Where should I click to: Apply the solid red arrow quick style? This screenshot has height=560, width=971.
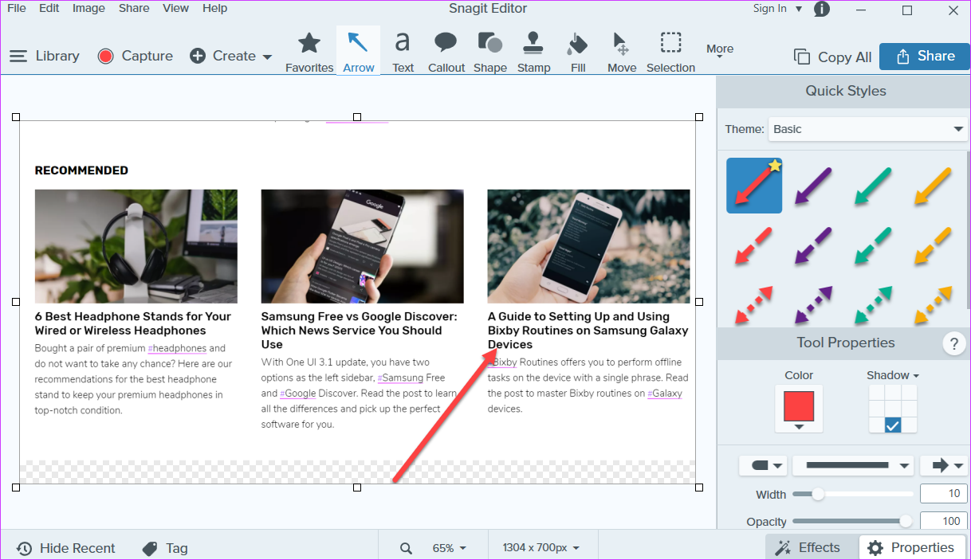point(754,186)
